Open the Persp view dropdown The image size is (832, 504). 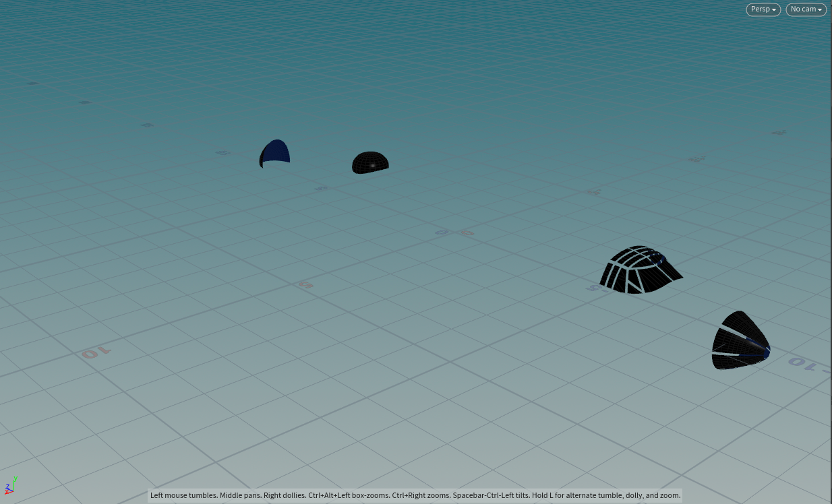click(x=763, y=9)
